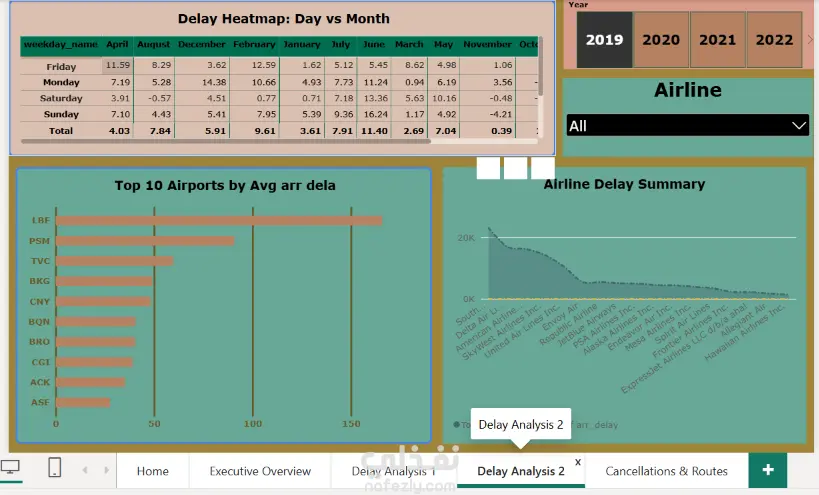Switch to mobile layout view icon
The image size is (819, 495).
(54, 467)
